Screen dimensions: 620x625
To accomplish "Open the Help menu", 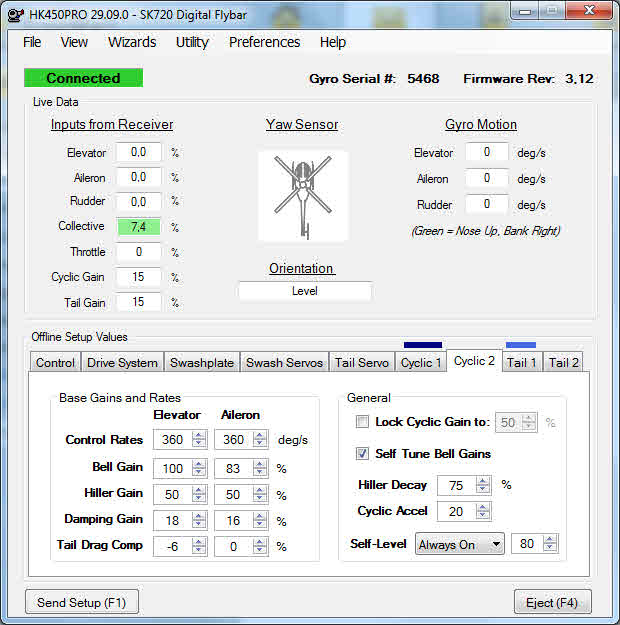I will 333,42.
